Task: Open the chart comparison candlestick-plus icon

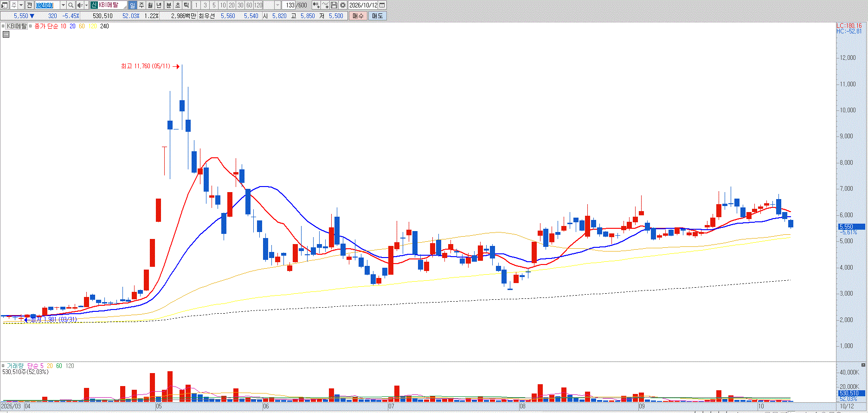Action: pos(316,5)
